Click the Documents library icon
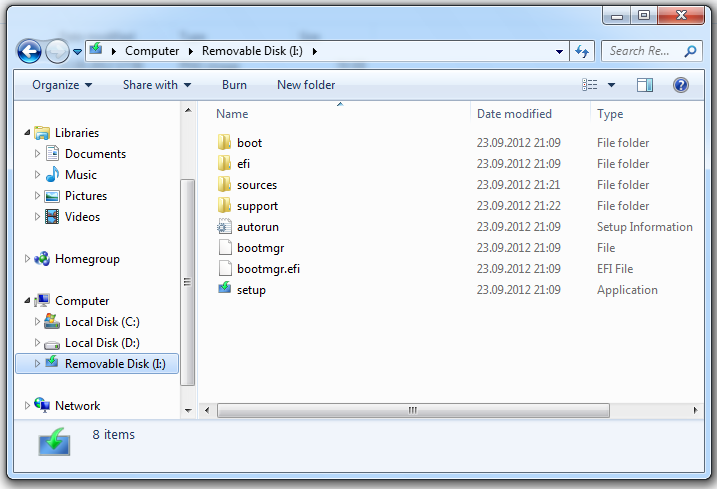Viewport: 717px width, 489px height. (53, 153)
